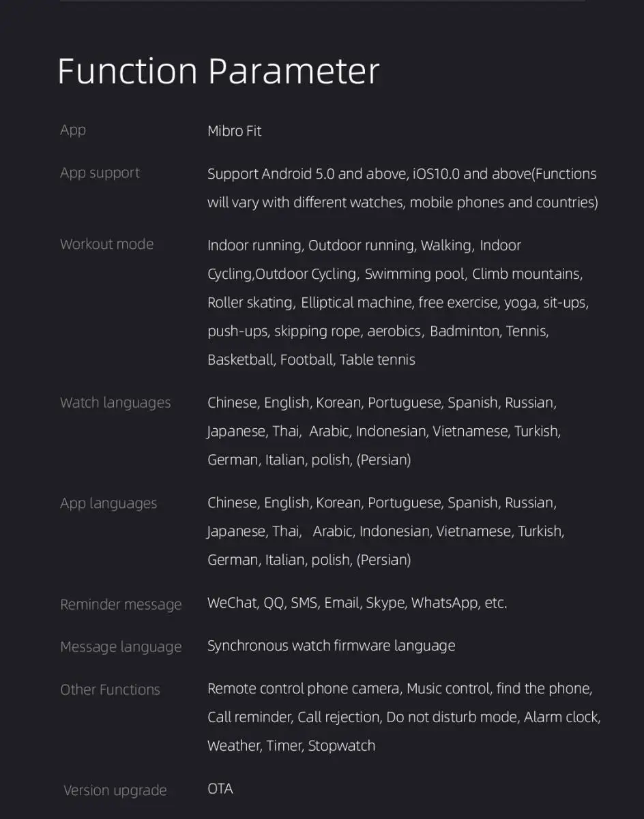
Task: Click Synchronous watch firmware language text
Action: tap(331, 646)
